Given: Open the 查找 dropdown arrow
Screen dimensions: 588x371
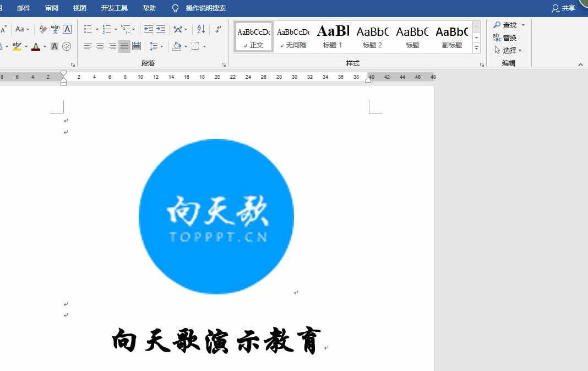Looking at the screenshot, I should pyautogui.click(x=523, y=25).
